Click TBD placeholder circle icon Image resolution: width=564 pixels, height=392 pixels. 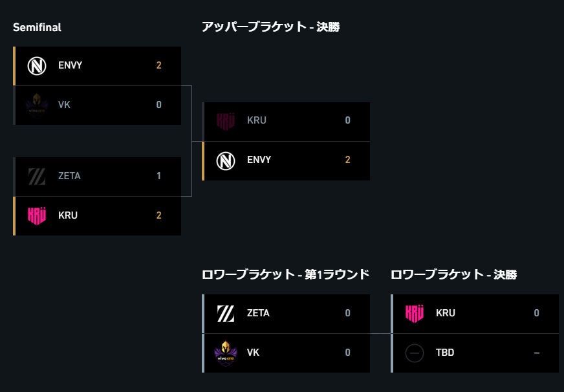[415, 353]
